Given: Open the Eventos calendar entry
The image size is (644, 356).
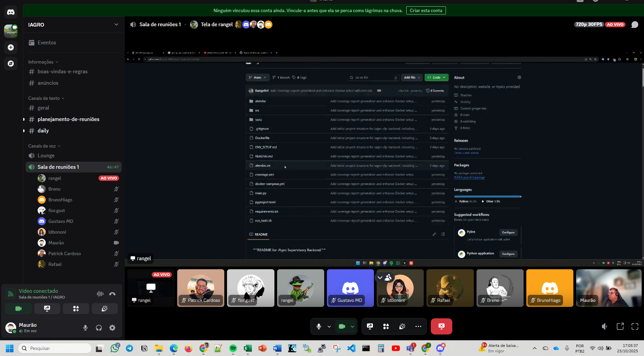Looking at the screenshot, I should click(x=73, y=43).
